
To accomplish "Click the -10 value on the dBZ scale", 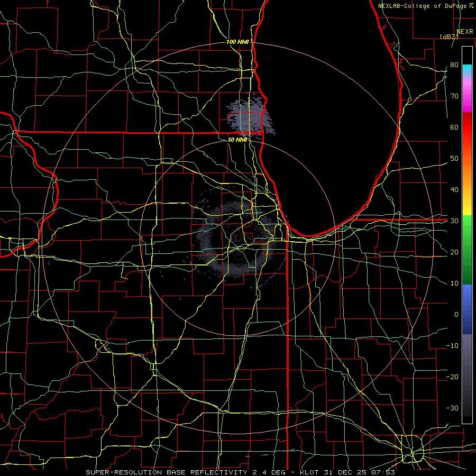I will click(x=452, y=346).
